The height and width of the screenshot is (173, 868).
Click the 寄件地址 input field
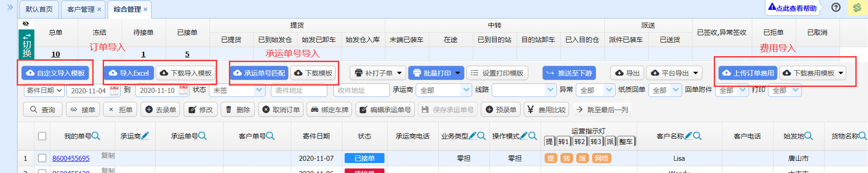(299, 90)
